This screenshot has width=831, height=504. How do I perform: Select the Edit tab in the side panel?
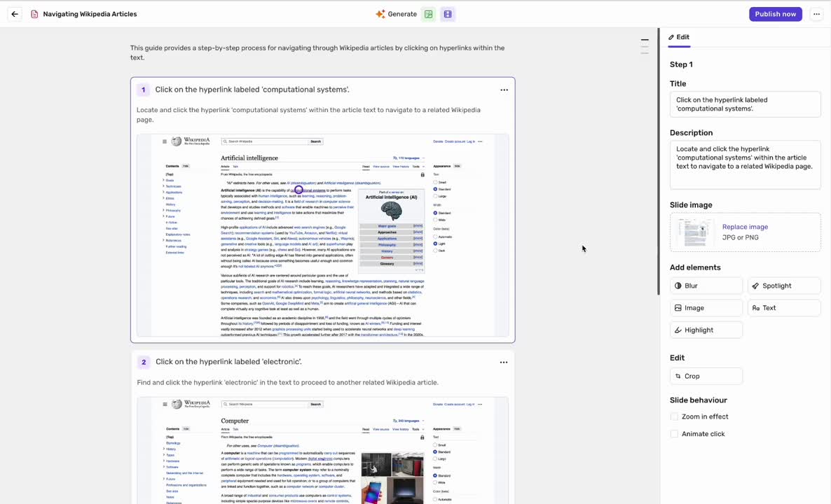click(x=679, y=37)
